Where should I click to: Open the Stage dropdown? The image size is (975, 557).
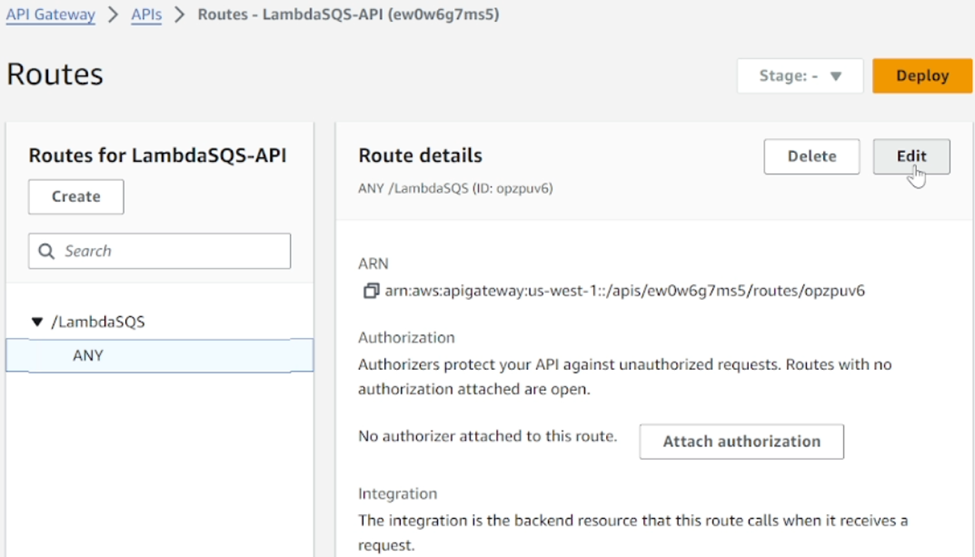click(x=800, y=76)
